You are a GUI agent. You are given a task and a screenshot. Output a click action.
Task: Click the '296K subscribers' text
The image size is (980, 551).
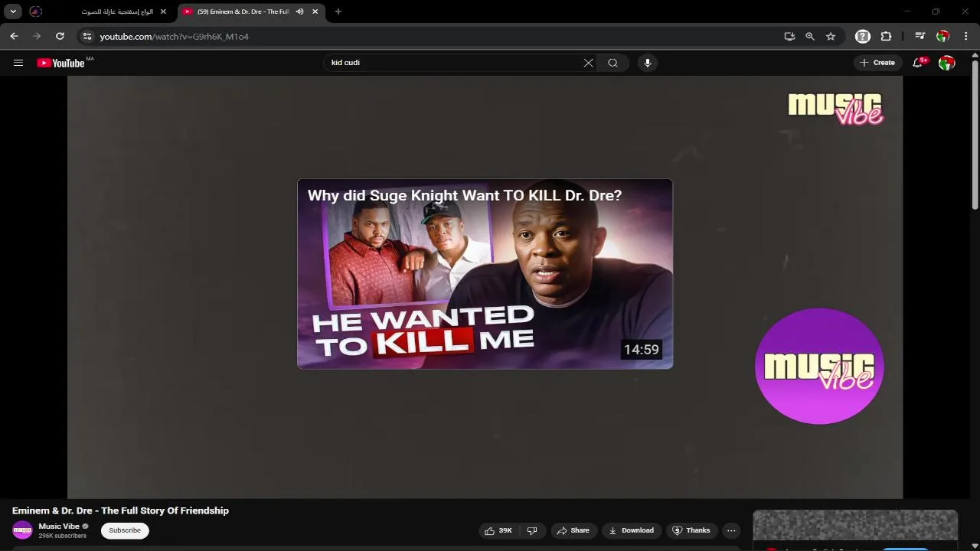pyautogui.click(x=63, y=536)
